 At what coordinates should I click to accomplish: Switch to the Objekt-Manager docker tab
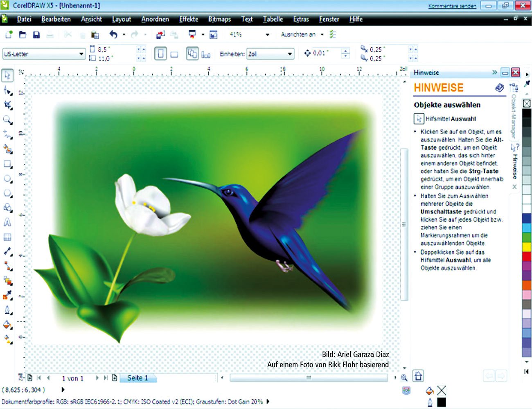click(514, 111)
